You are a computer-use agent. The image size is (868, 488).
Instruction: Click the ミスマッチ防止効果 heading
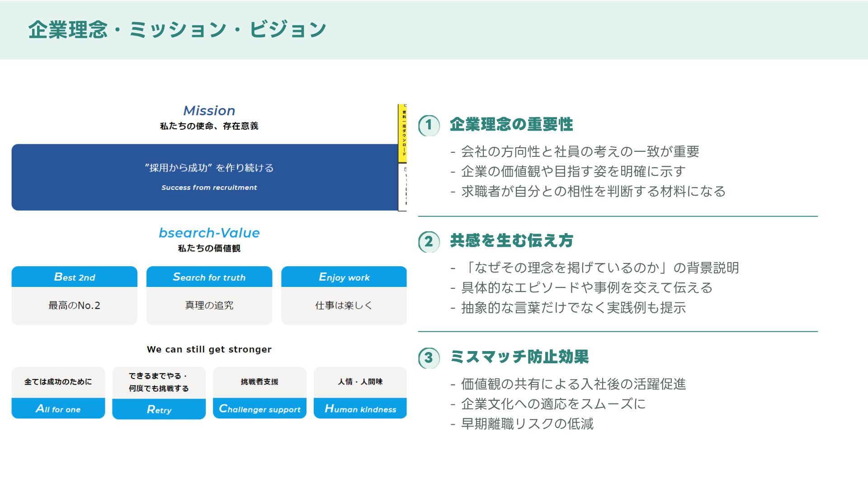[x=519, y=357]
